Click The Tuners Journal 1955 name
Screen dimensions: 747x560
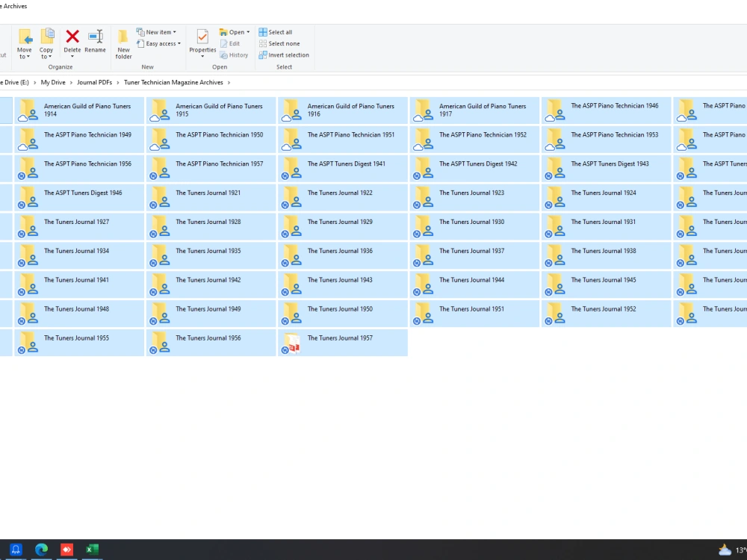(x=76, y=338)
